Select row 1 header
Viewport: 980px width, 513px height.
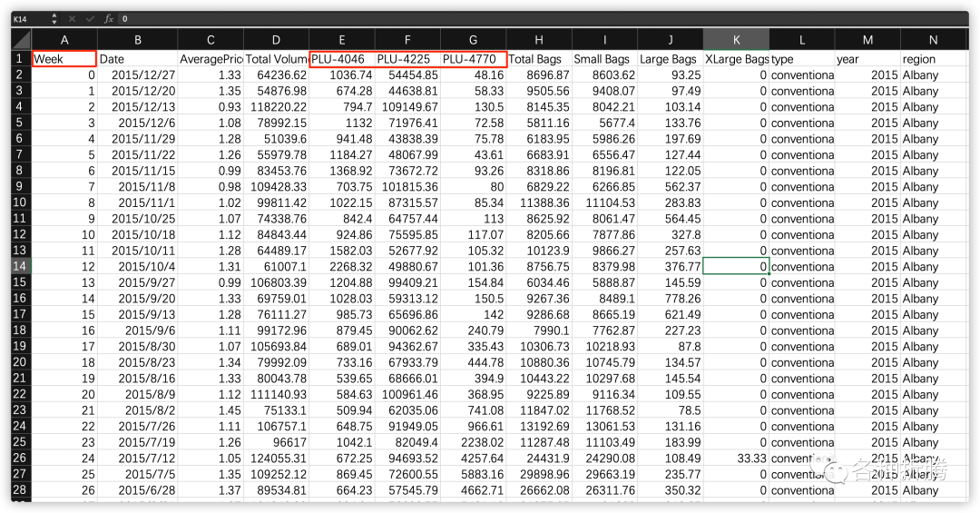click(21, 59)
